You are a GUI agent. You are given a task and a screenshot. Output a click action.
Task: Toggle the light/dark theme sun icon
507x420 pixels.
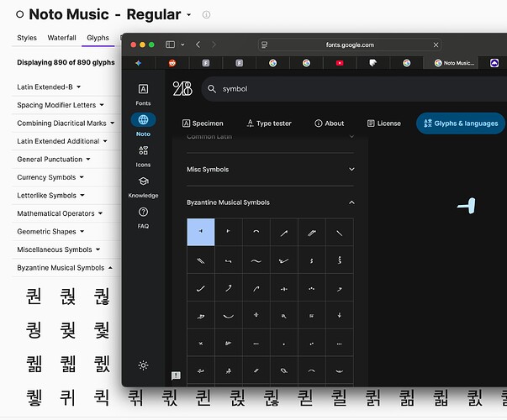144,365
